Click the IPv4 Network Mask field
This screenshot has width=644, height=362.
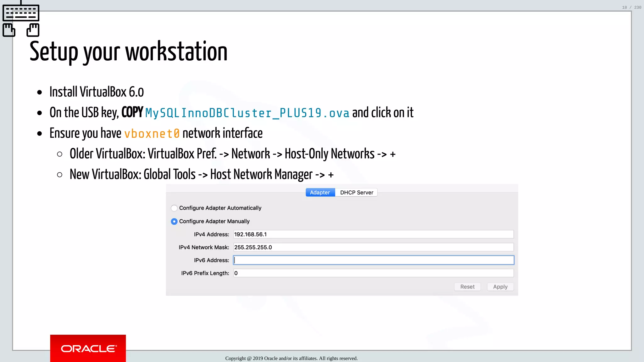(x=374, y=247)
